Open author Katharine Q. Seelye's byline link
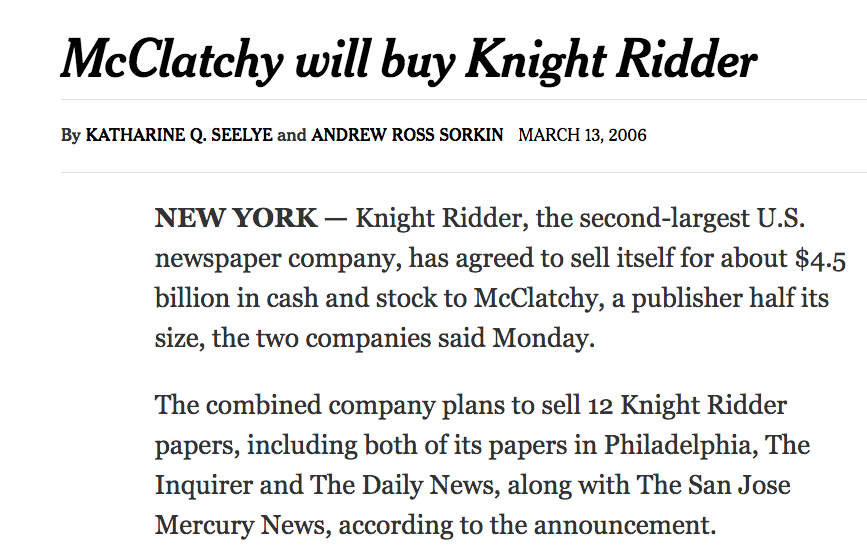Screen dimensions: 867x558 pyautogui.click(x=179, y=135)
